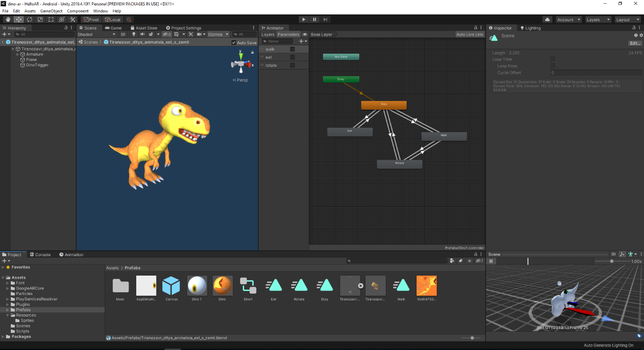The width and height of the screenshot is (644, 350).
Task: Open the cloud services icon
Action: pos(547,19)
